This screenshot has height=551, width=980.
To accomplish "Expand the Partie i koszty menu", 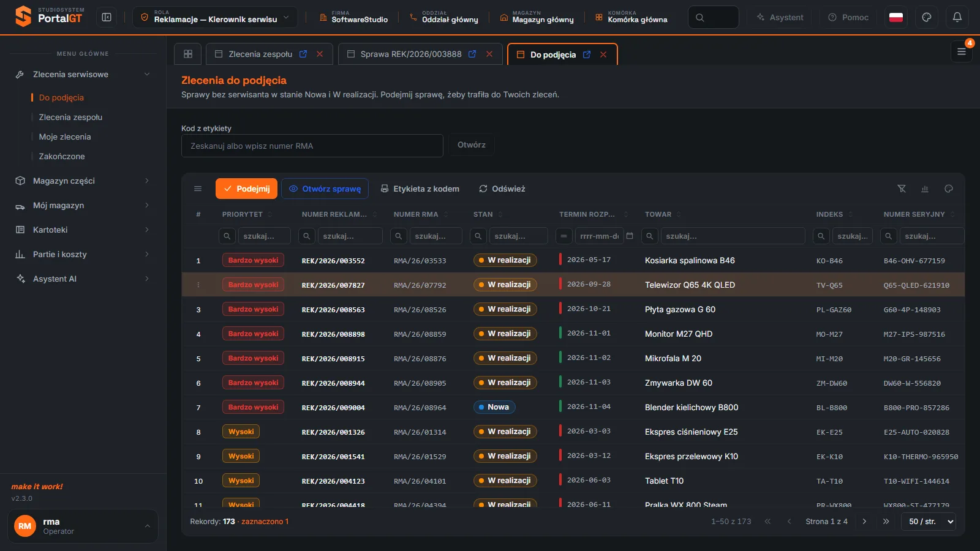I will pyautogui.click(x=83, y=254).
